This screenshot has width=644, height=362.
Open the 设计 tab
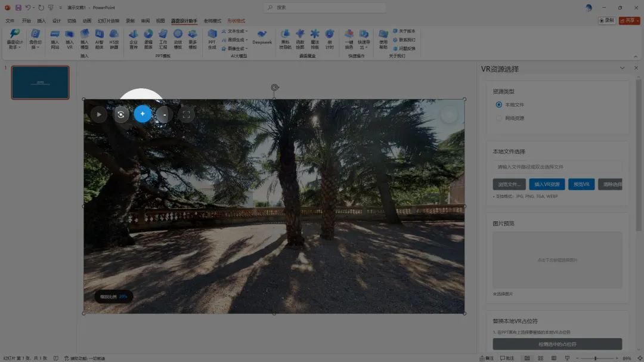56,21
